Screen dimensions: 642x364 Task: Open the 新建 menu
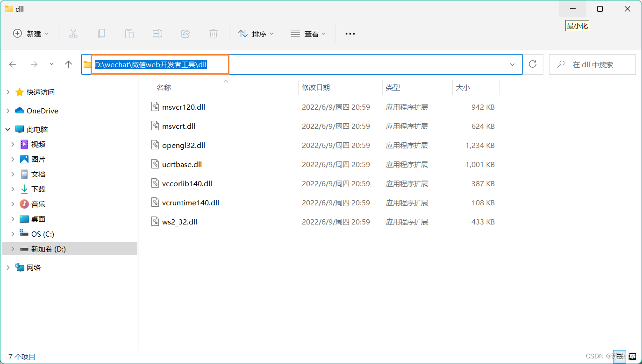30,33
